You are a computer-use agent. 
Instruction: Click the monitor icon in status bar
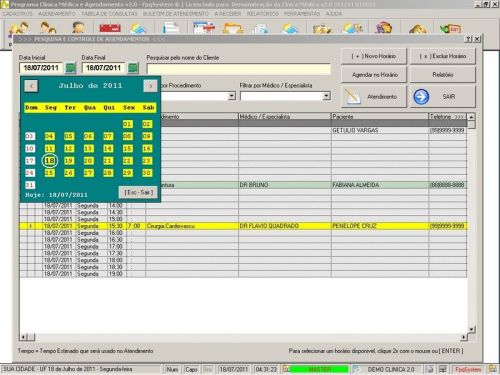[442, 369]
